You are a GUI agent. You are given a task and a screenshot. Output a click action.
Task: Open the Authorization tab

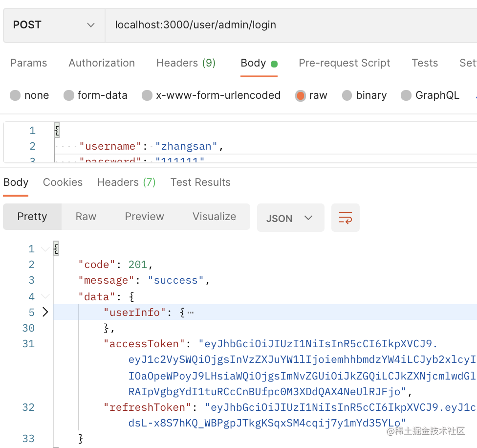pyautogui.click(x=102, y=63)
